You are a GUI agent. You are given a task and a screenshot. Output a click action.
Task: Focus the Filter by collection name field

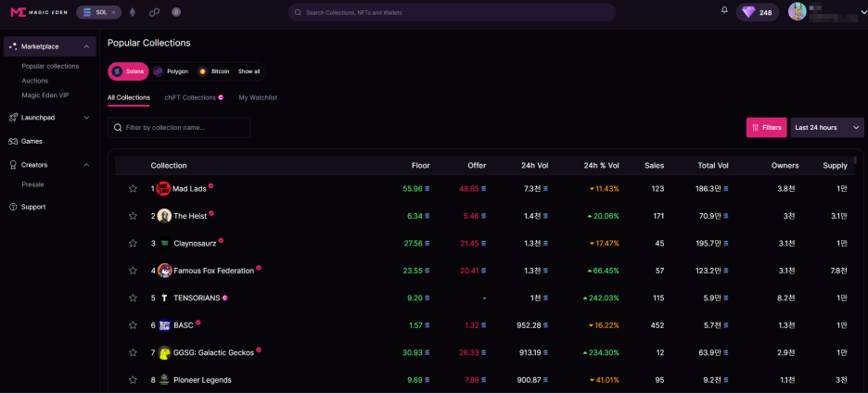click(x=179, y=127)
